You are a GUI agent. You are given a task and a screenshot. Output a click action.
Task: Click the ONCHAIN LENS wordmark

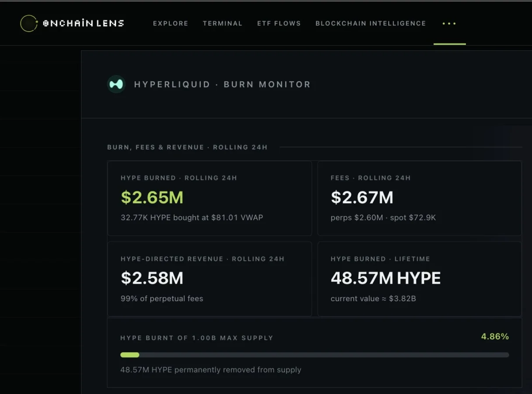click(83, 24)
